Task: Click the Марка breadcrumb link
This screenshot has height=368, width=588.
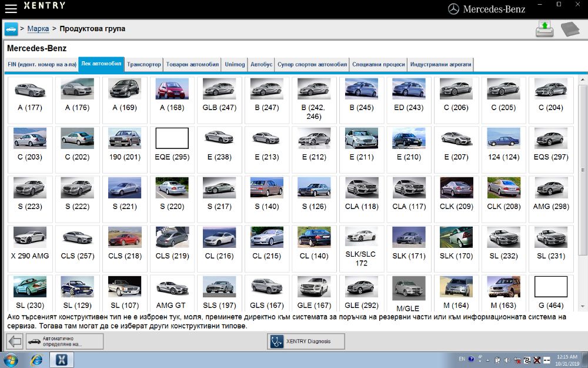Action: (x=38, y=29)
